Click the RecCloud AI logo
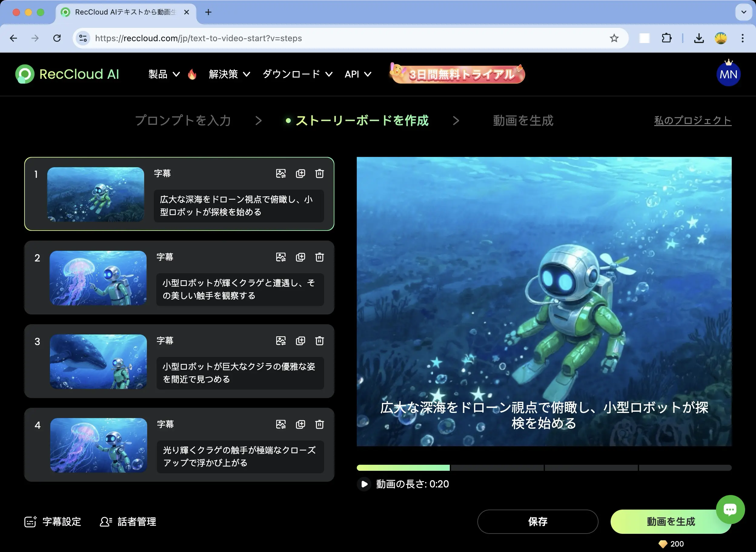 coord(67,74)
